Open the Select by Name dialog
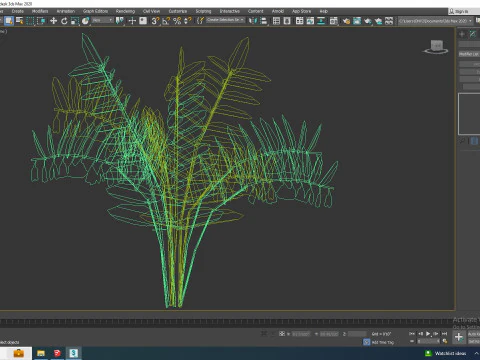 [x=20, y=21]
